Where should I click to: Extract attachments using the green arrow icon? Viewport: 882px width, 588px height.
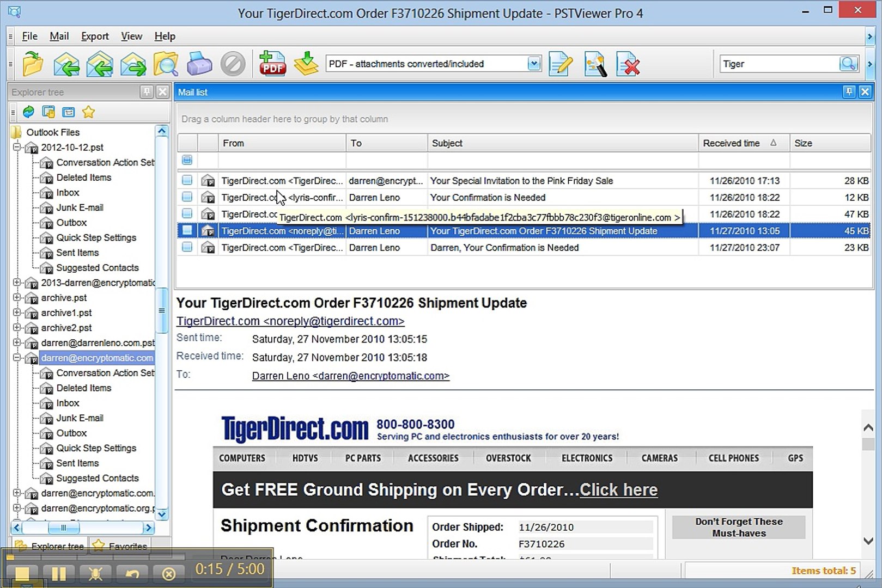[x=306, y=64]
